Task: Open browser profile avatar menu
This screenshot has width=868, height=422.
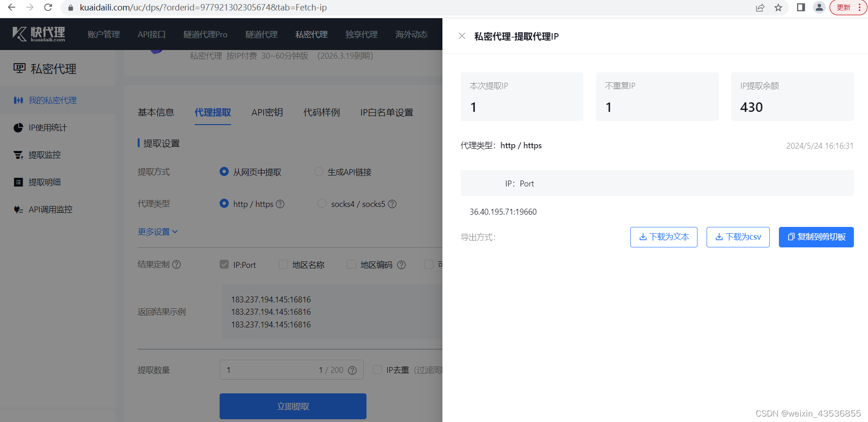Action: tap(819, 7)
